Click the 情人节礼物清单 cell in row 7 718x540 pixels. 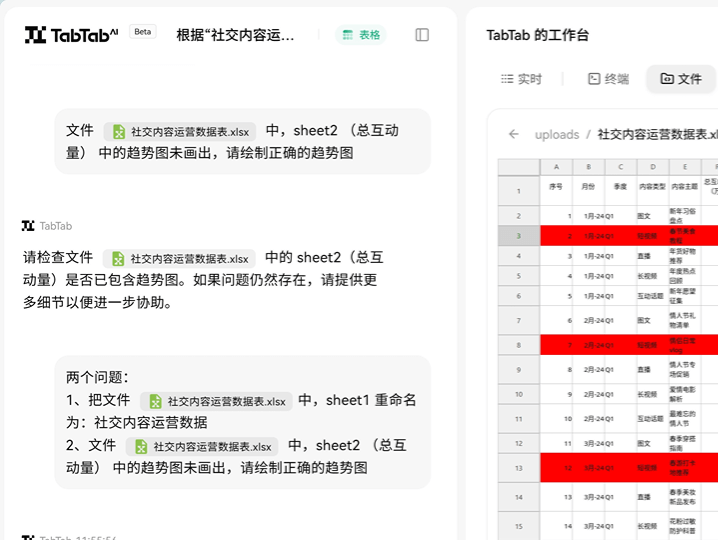685,320
